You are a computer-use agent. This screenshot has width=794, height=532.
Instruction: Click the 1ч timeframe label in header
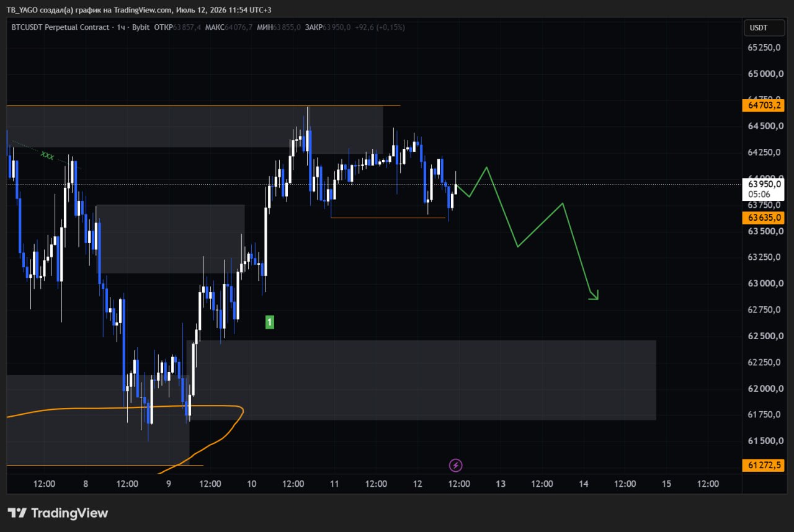[x=120, y=27]
